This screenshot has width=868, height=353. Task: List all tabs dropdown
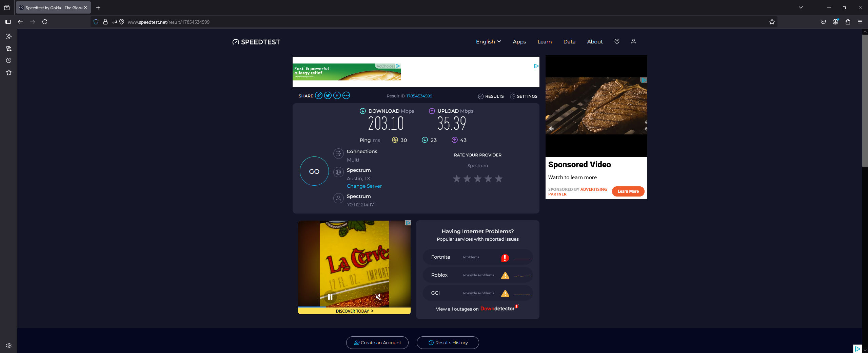click(x=801, y=7)
